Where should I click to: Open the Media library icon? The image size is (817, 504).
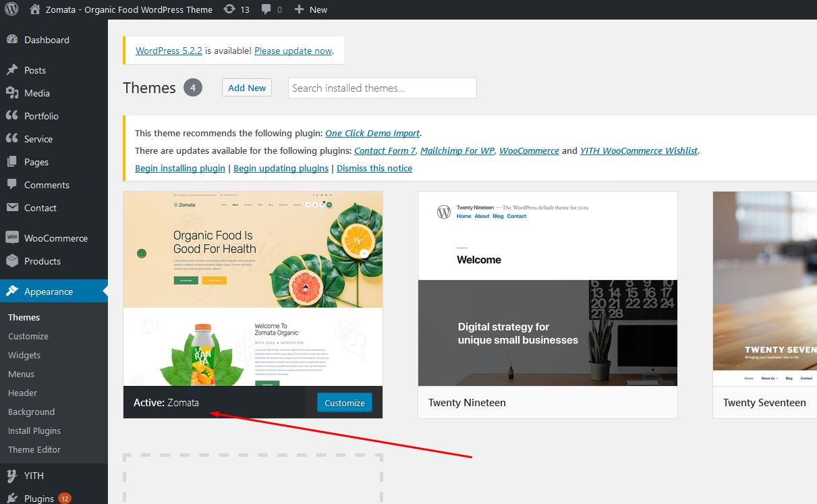[12, 93]
